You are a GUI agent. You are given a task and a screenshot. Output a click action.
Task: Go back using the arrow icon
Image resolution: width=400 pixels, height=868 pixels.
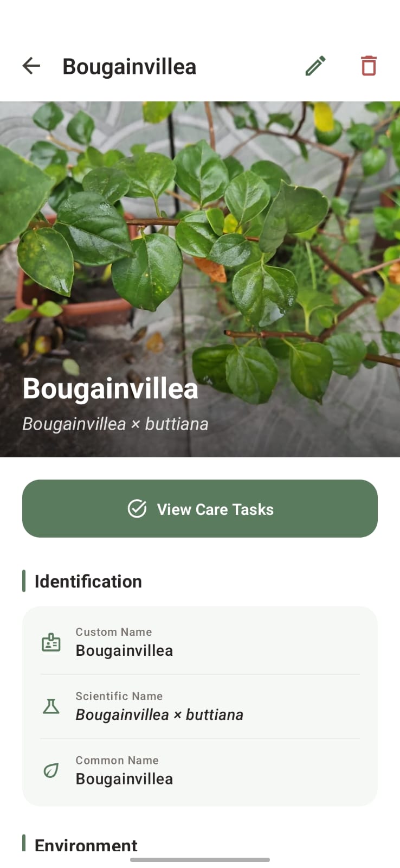coord(31,66)
